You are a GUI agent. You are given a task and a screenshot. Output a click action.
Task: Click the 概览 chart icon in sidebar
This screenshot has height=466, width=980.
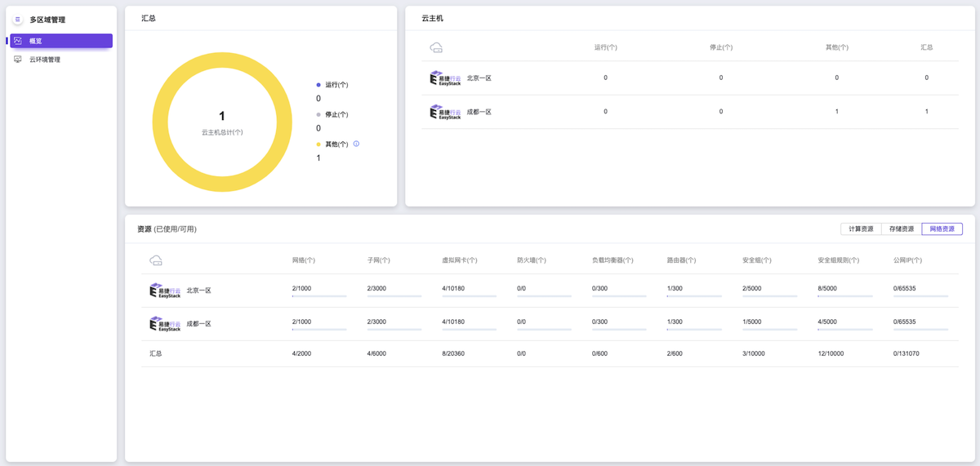(x=18, y=41)
